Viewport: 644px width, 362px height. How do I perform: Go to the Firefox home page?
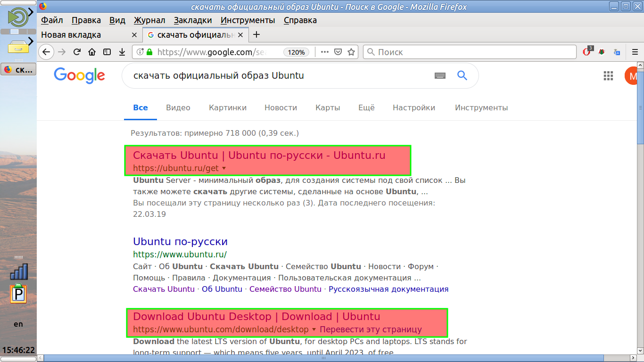click(x=92, y=52)
